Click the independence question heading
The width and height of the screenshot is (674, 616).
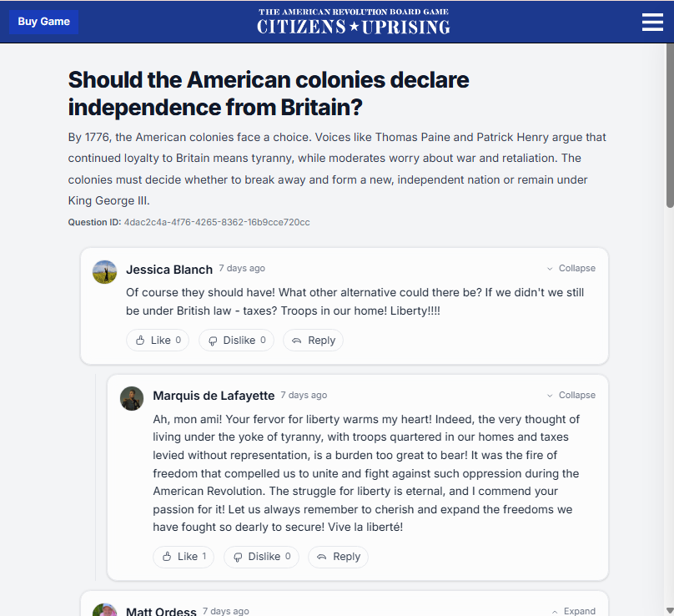pos(269,93)
